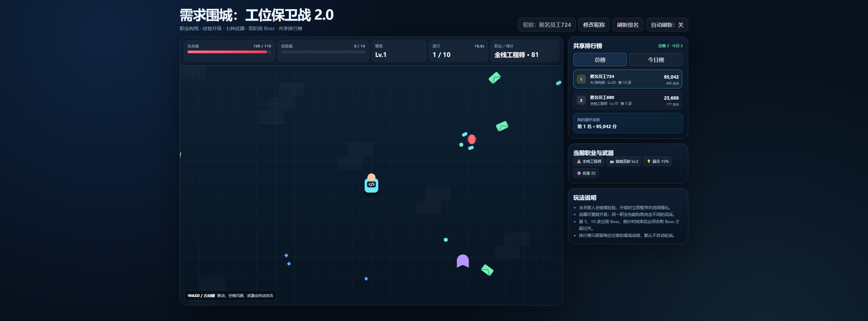The width and height of the screenshot is (868, 321).
Task: Click the player character with code badge
Action: 371,183
